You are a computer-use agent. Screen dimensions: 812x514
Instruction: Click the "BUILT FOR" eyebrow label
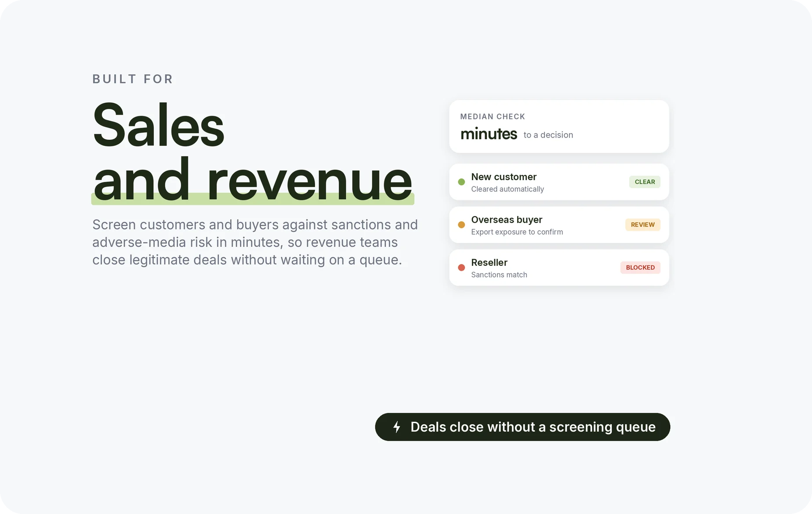pos(133,79)
